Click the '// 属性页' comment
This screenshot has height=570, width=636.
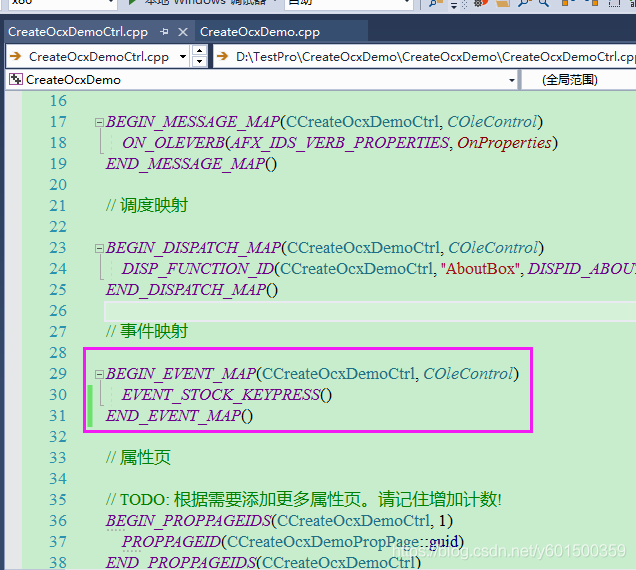click(x=138, y=458)
